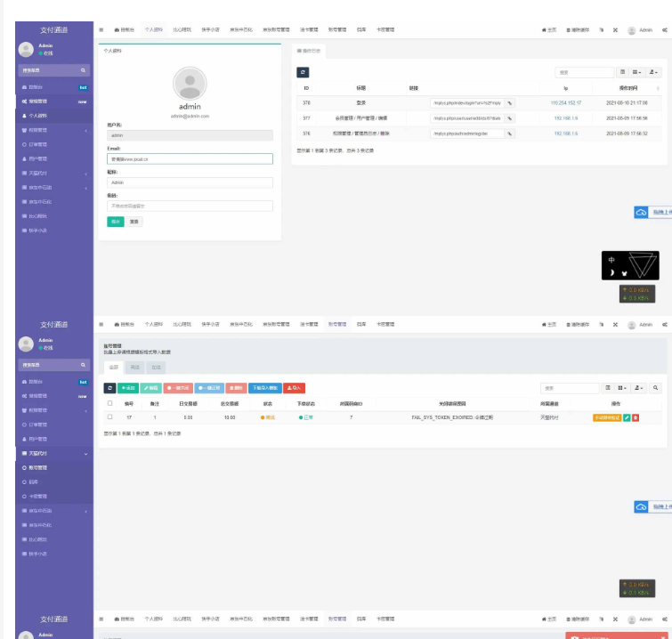Open the columns dropdown in the log toolbar
This screenshot has height=639, width=672.
637,72
